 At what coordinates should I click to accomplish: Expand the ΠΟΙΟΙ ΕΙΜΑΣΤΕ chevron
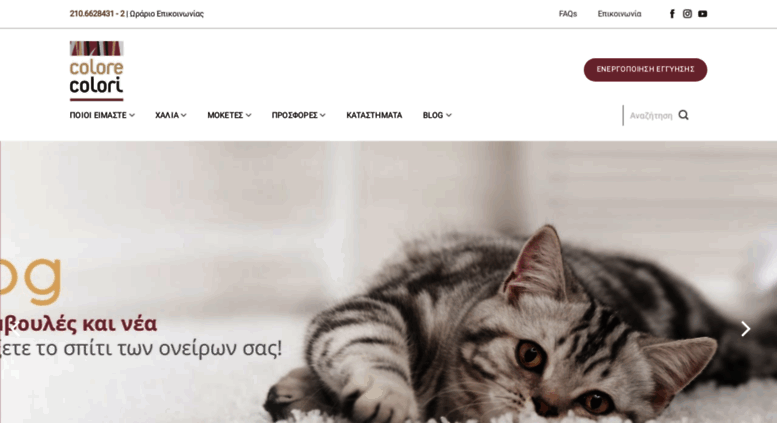tap(132, 115)
